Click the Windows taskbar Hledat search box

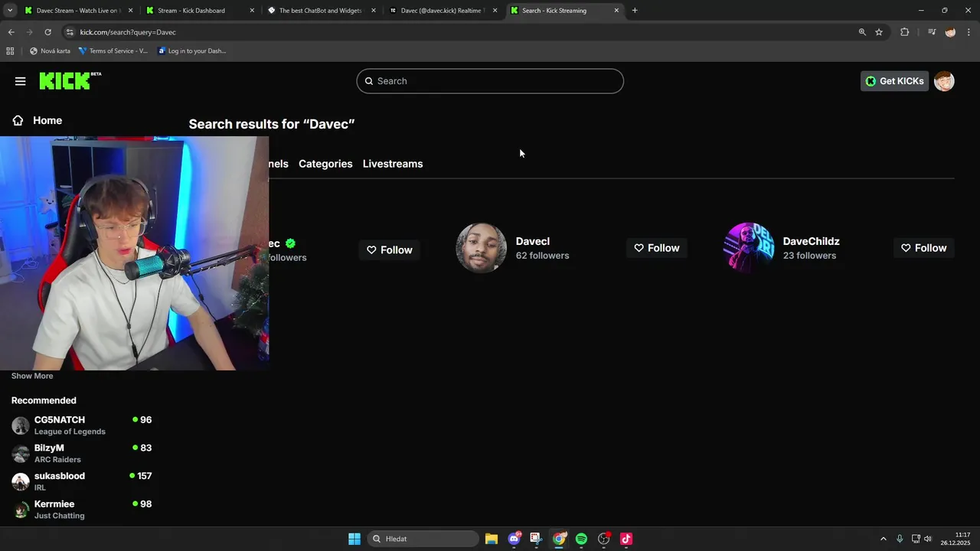click(423, 539)
